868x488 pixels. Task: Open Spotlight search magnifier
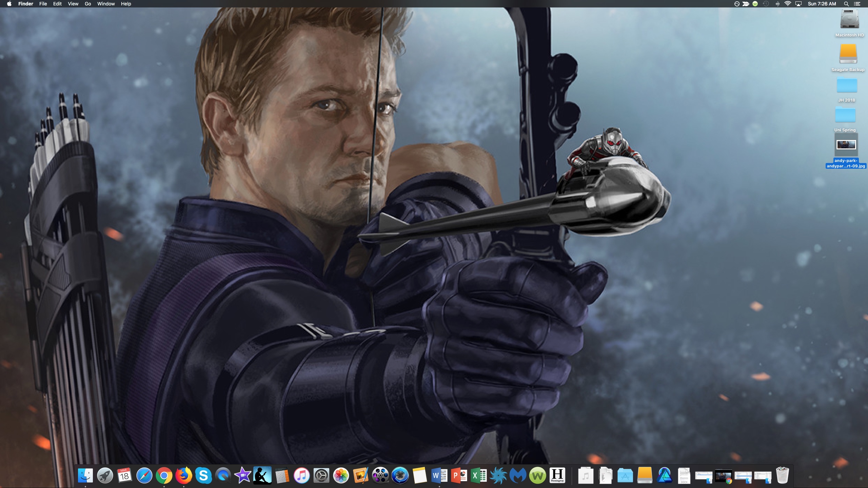[846, 4]
